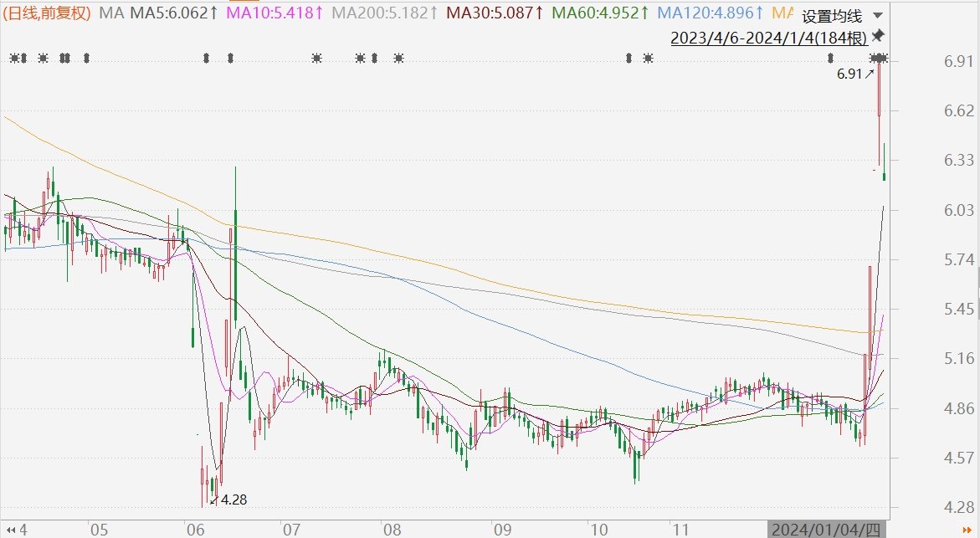
Task: Click the 6.91 high price annotation
Action: pyautogui.click(x=855, y=74)
